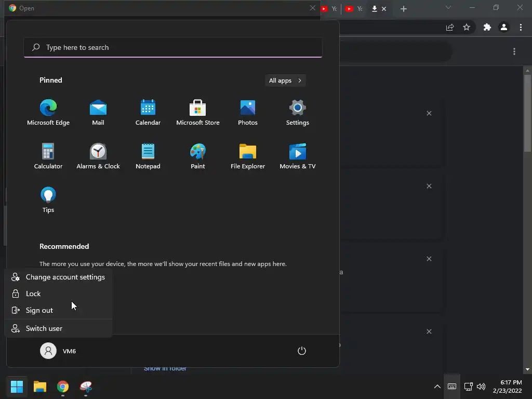Switch to Google Chrome on taskbar
The height and width of the screenshot is (399, 532).
point(63,387)
